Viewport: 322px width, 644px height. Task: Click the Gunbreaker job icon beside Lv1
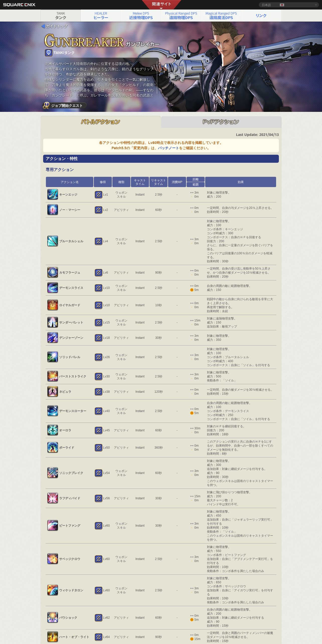pos(99,195)
